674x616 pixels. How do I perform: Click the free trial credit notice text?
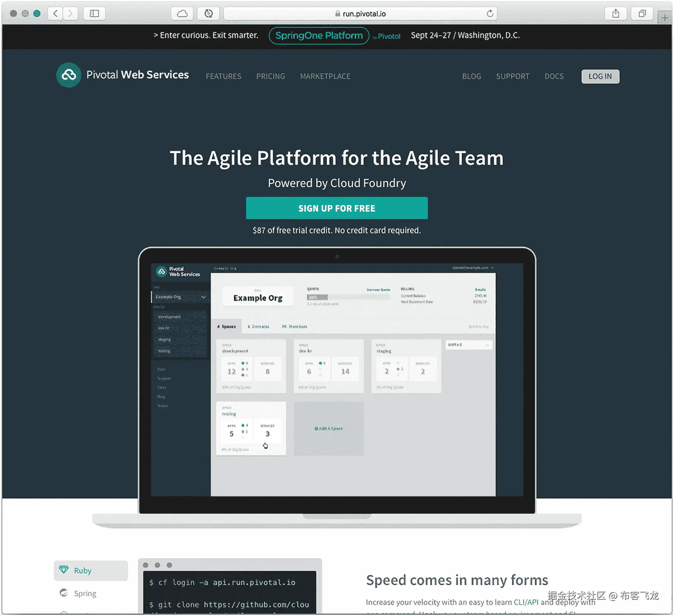[x=337, y=230]
